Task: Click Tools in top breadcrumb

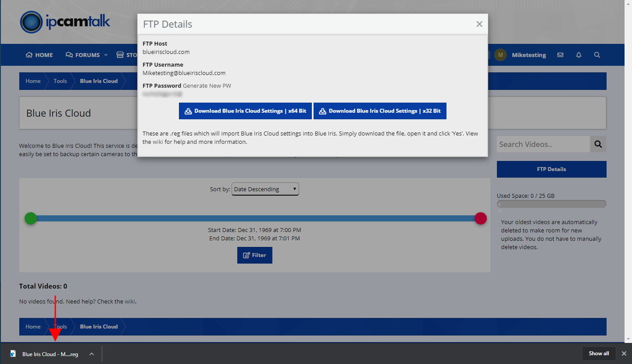Action: tap(60, 81)
